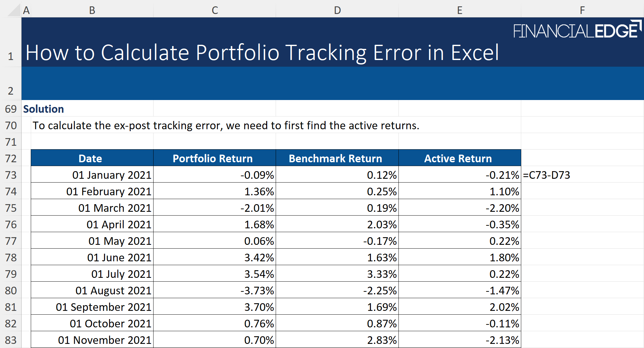
Task: Select the title cell about Tracking Error
Action: [262, 52]
